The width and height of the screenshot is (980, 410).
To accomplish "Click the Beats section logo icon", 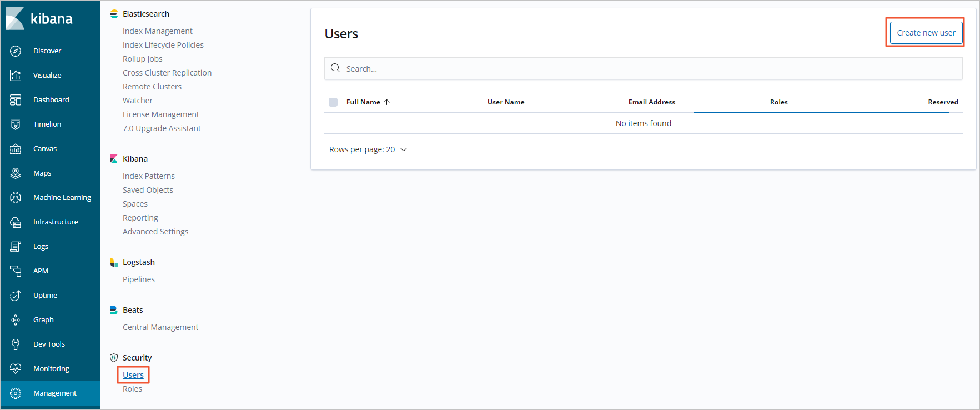I will [114, 310].
